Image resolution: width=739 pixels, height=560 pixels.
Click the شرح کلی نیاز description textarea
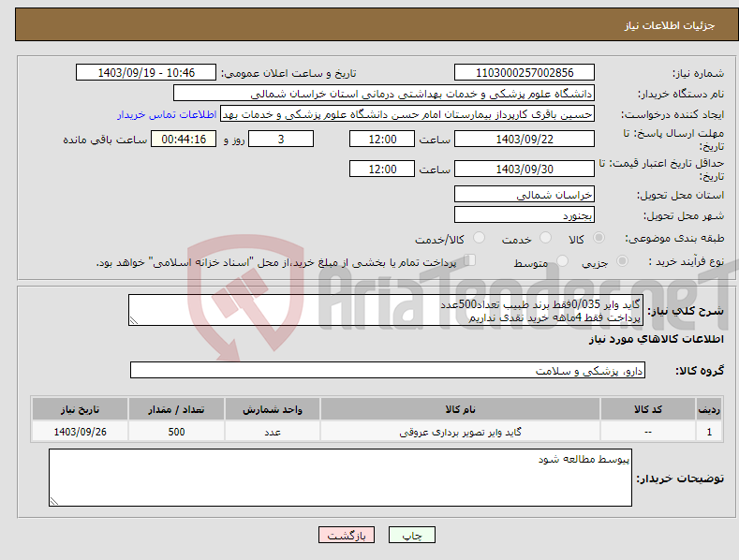coord(386,310)
